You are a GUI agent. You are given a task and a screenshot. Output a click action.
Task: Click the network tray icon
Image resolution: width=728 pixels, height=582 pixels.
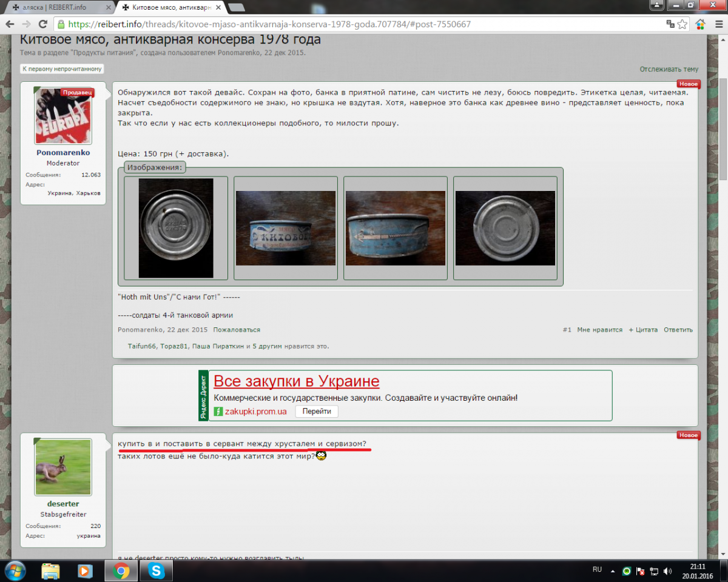coord(654,570)
